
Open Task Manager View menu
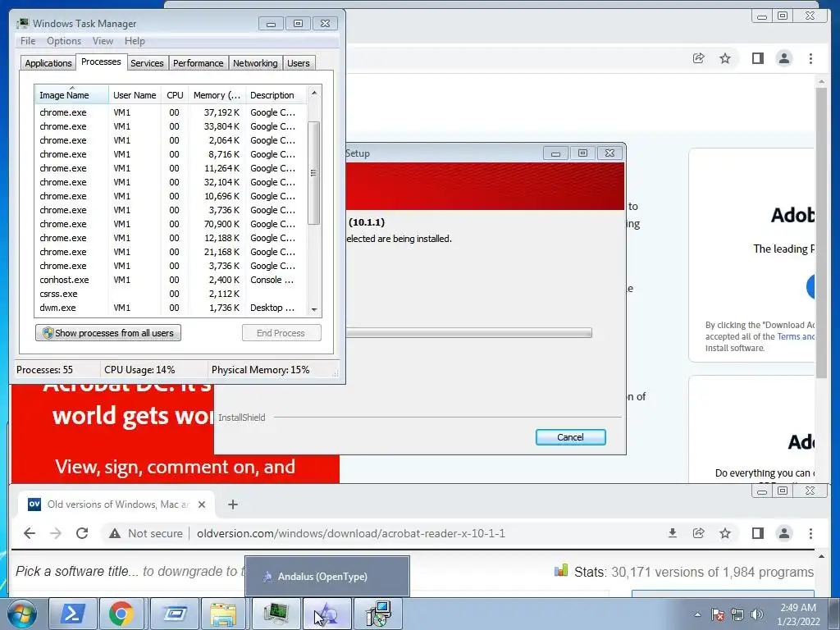coord(103,41)
